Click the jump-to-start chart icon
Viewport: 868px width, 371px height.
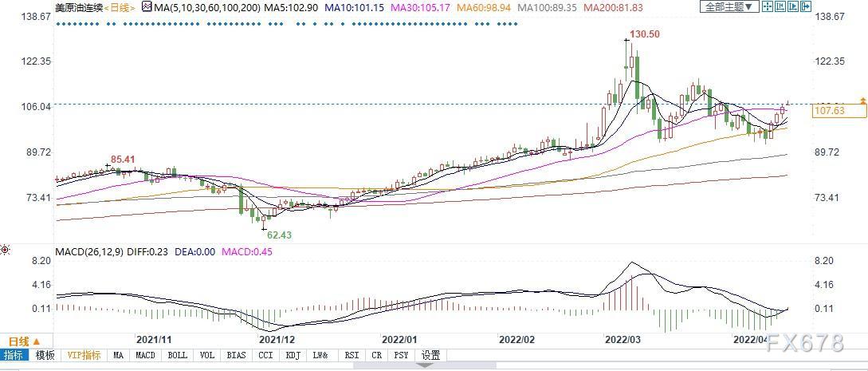[780, 6]
